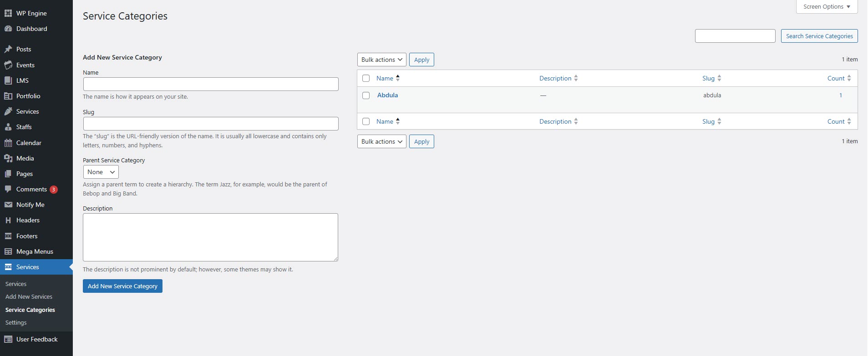The height and width of the screenshot is (356, 868).
Task: Open Calendar via its calendar icon
Action: coord(8,143)
